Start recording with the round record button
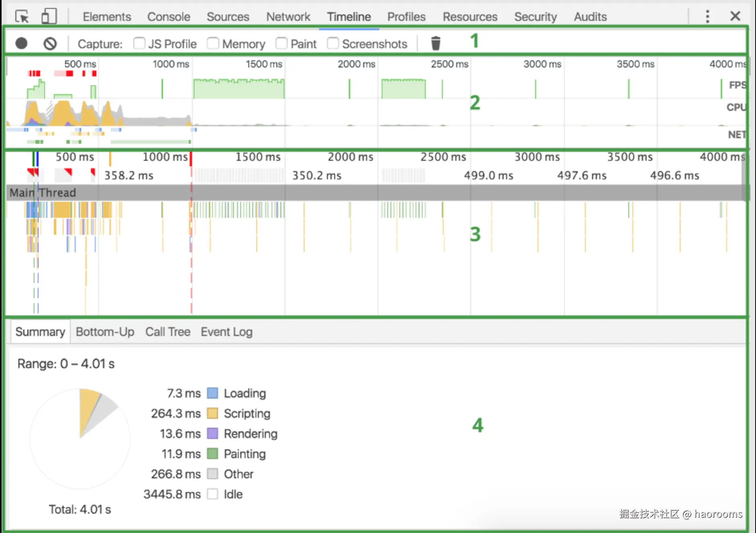The height and width of the screenshot is (533, 756). pos(21,43)
